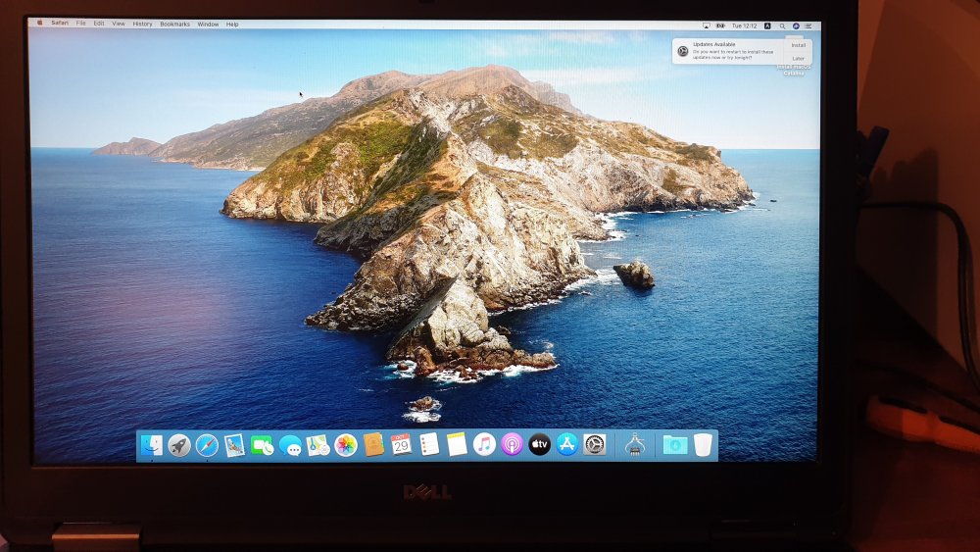Open the Apple menu

click(40, 24)
